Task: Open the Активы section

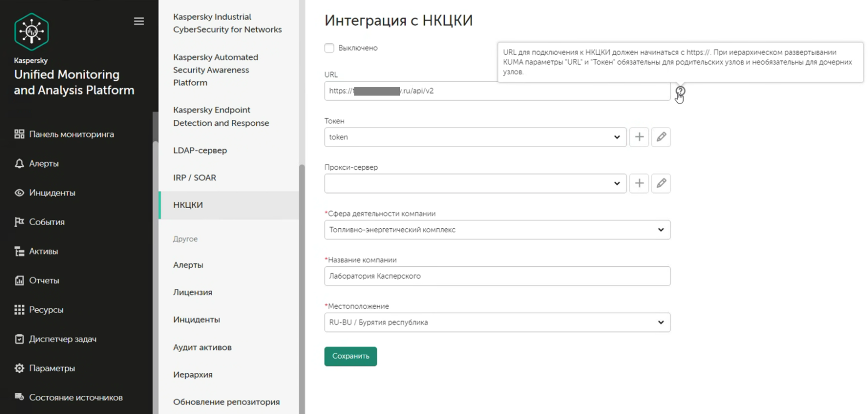Action: coord(43,251)
